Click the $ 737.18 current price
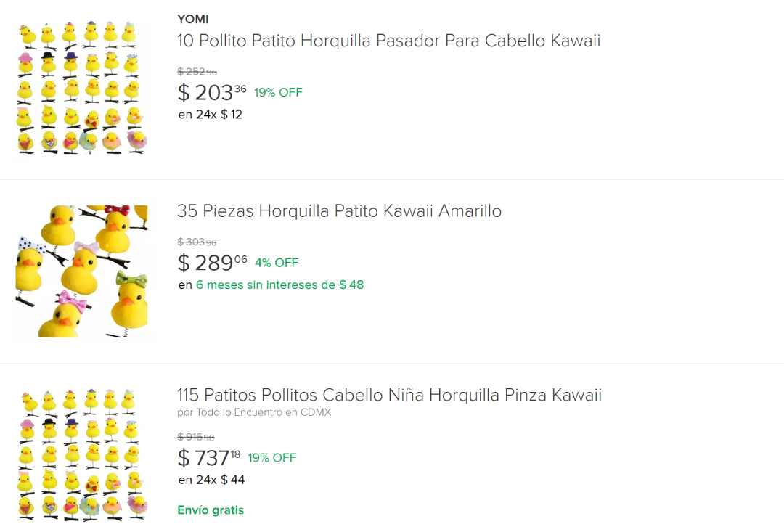This screenshot has height=532, width=784. (209, 458)
